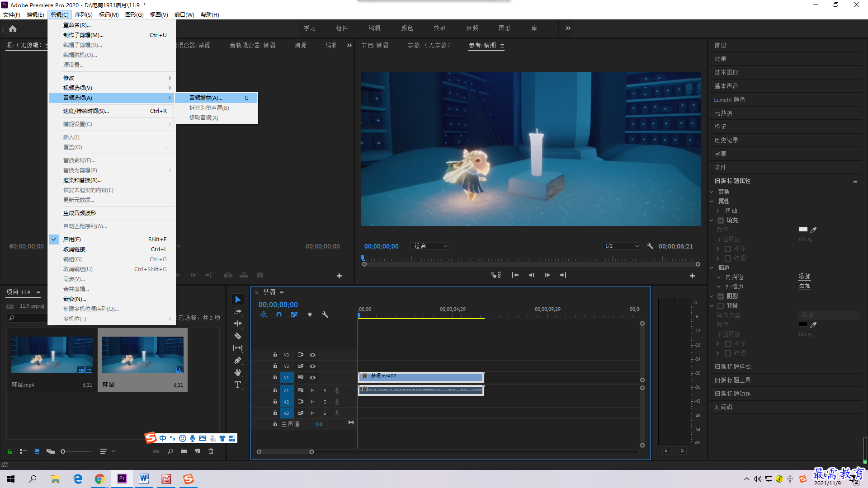Image resolution: width=868 pixels, height=488 pixels.
Task: Collapse the 描边 section
Action: (x=712, y=268)
